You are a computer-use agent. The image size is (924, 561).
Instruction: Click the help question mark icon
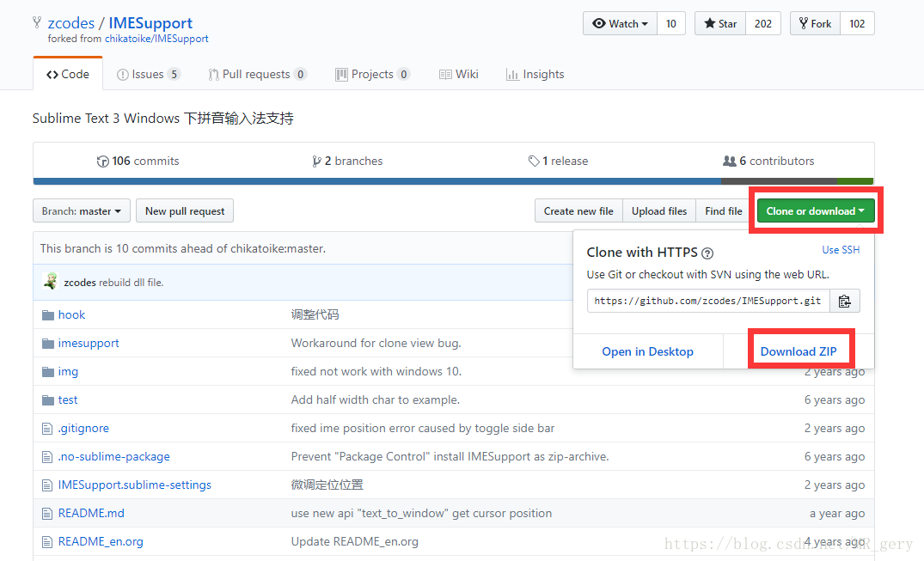pos(707,253)
